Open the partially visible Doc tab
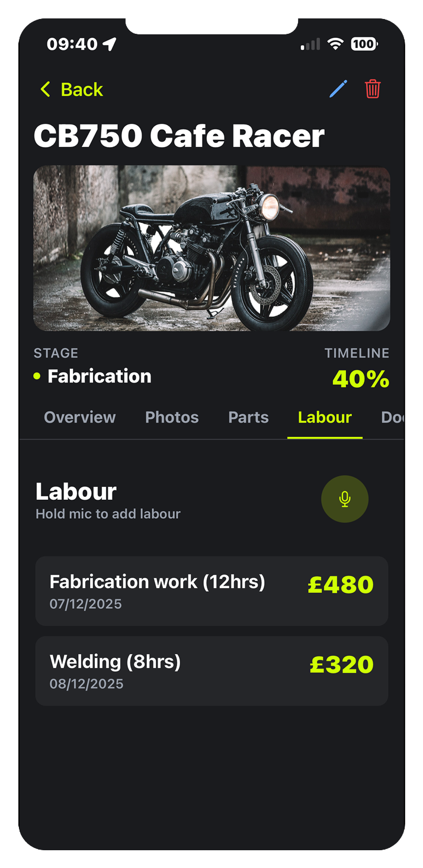423x868 pixels. [392, 417]
